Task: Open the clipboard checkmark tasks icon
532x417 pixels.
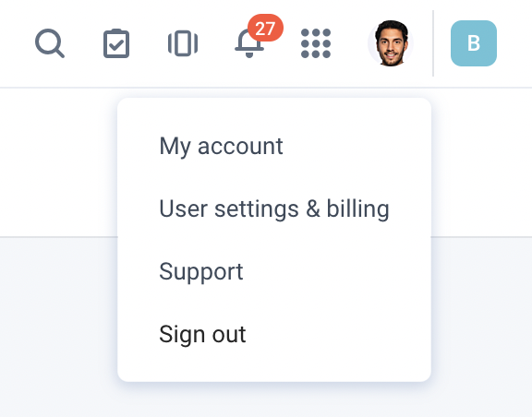Action: click(116, 43)
